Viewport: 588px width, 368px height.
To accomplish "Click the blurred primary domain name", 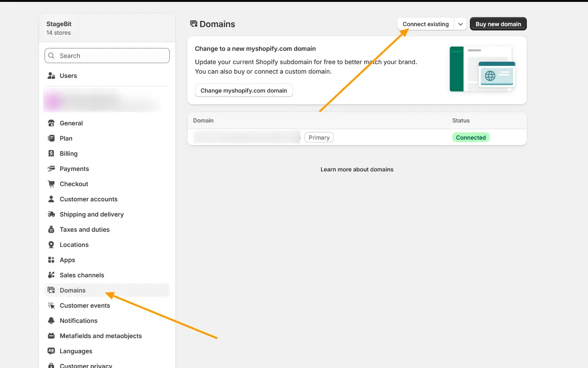I will coord(247,137).
